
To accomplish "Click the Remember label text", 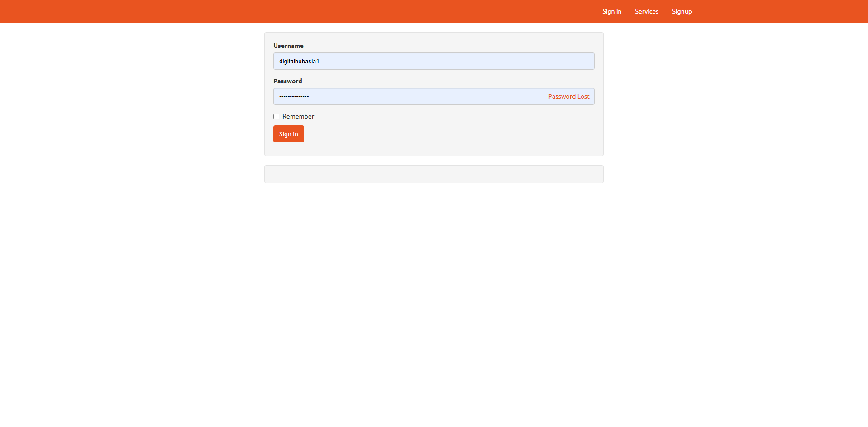I will (298, 116).
